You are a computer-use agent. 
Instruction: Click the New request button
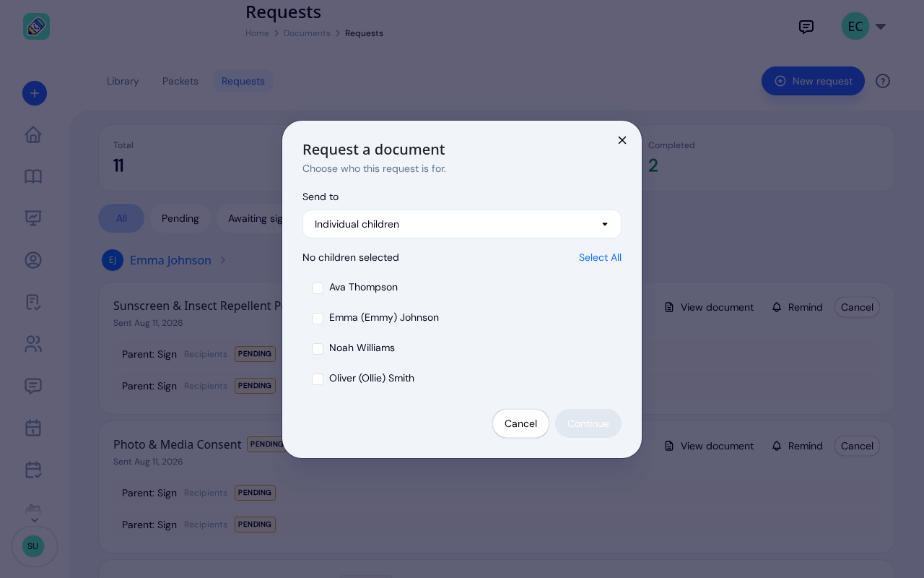coord(813,81)
